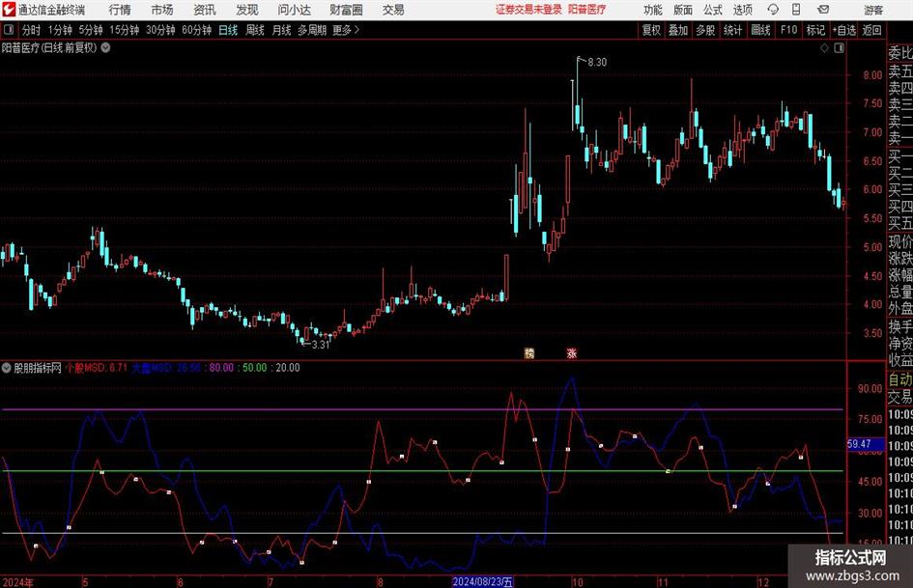Image resolution: width=913 pixels, height=588 pixels.
Task: Select the 5分钟 period tab
Action: click(x=91, y=30)
